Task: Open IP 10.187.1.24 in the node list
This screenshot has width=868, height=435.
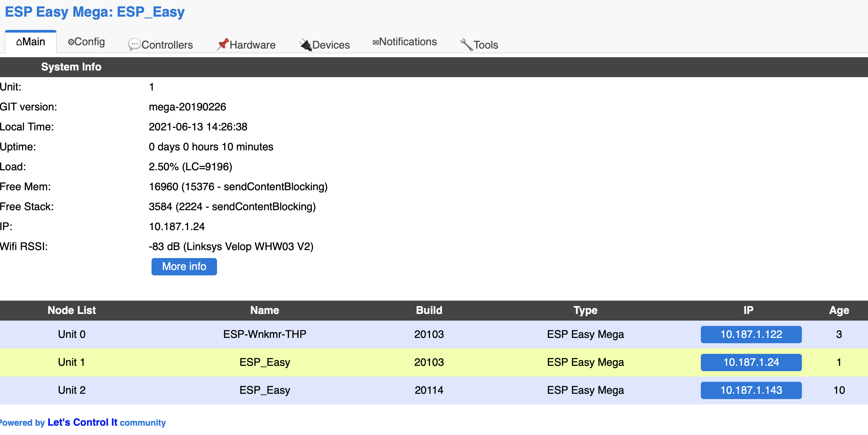Action: pos(751,362)
